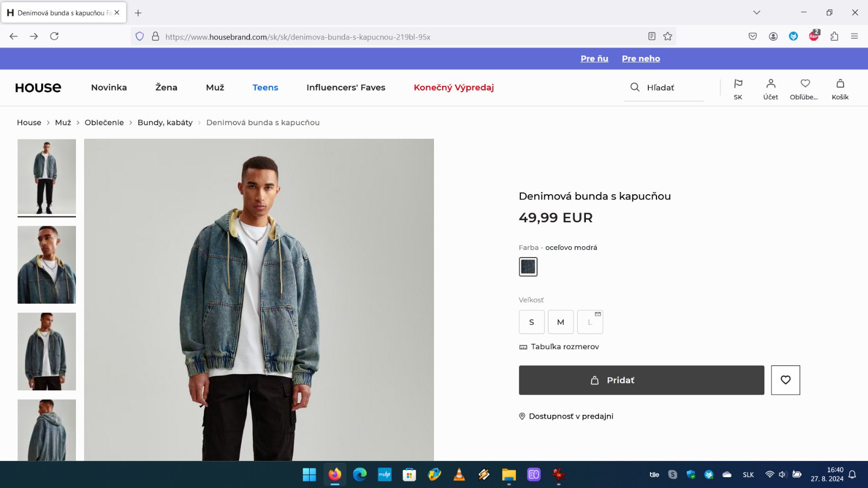Image resolution: width=868 pixels, height=488 pixels.
Task: Toggle reader view icon in address bar
Action: coord(652,36)
